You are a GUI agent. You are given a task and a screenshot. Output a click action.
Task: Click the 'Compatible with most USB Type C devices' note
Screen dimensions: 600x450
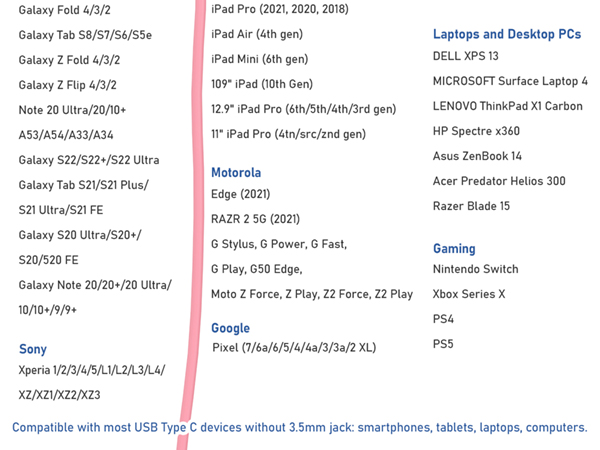pyautogui.click(x=300, y=427)
